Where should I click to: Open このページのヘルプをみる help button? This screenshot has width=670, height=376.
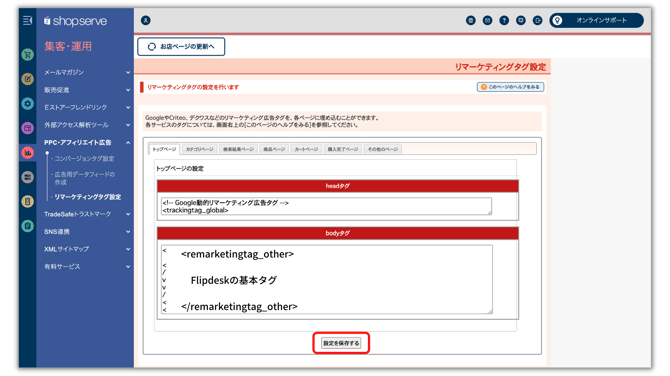click(510, 87)
